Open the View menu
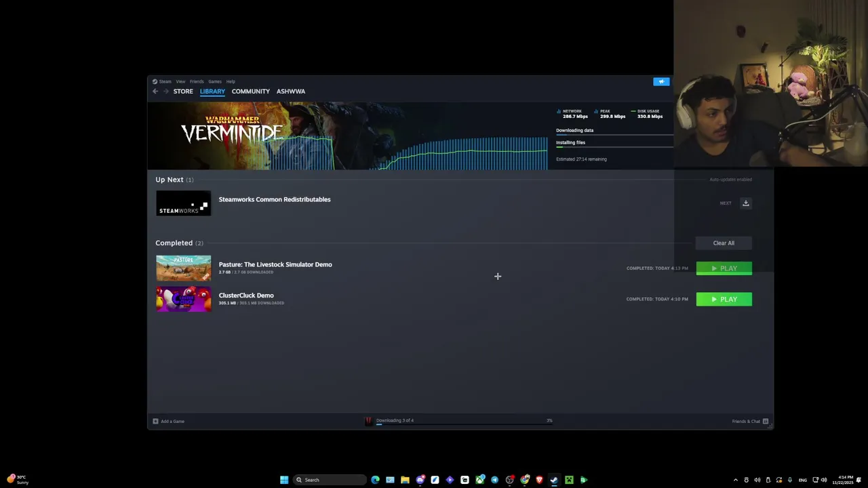 coord(180,81)
